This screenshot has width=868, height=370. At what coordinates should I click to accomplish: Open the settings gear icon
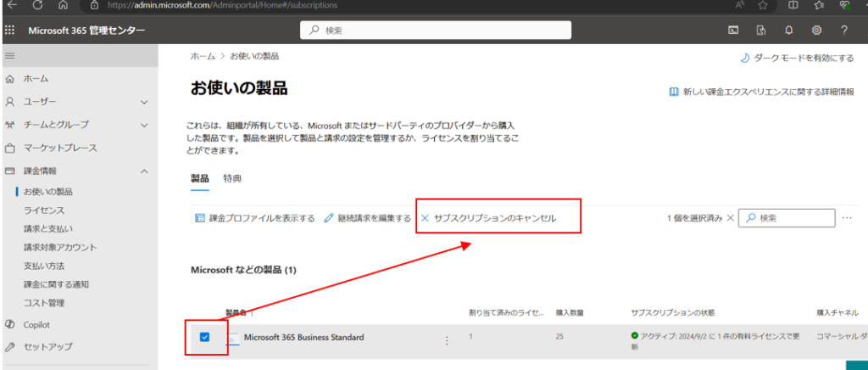tap(816, 31)
